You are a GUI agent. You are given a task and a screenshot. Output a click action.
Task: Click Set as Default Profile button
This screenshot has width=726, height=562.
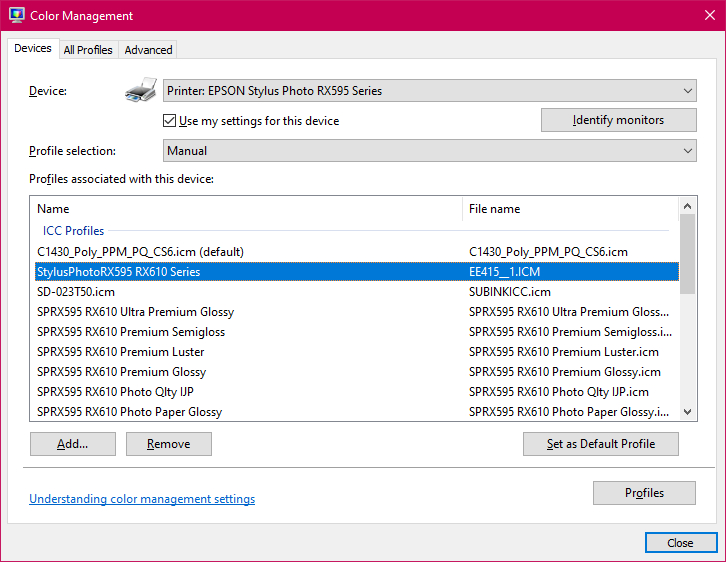[601, 444]
